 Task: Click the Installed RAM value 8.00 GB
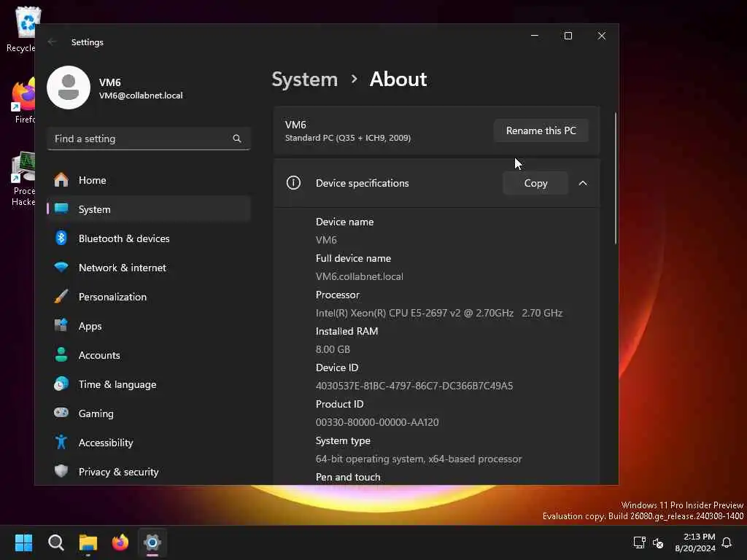point(333,349)
